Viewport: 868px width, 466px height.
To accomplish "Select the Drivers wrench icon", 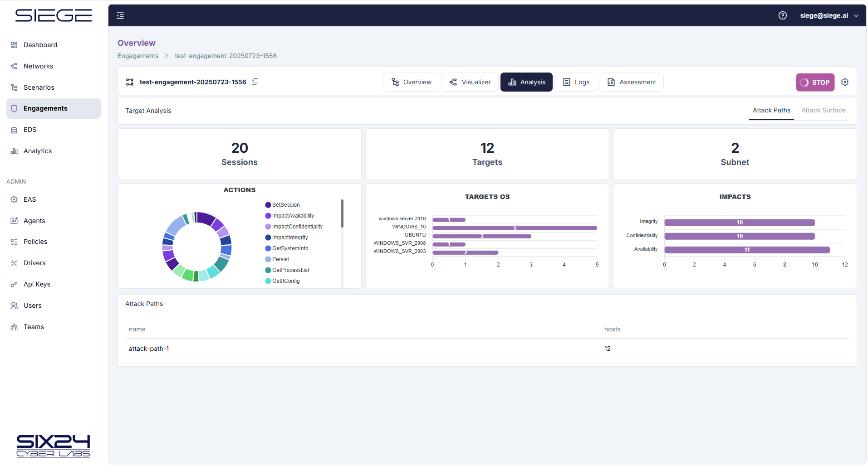I will 14,262.
